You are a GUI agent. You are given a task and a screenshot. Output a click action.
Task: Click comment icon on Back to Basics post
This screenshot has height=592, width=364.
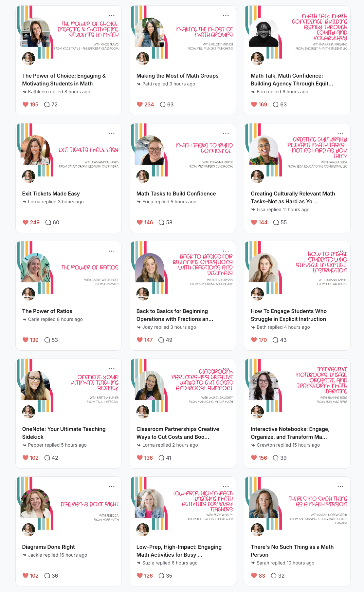point(161,340)
